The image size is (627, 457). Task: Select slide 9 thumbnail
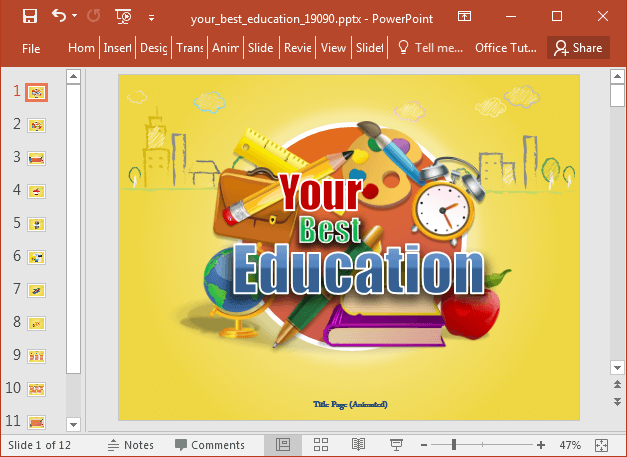36,356
